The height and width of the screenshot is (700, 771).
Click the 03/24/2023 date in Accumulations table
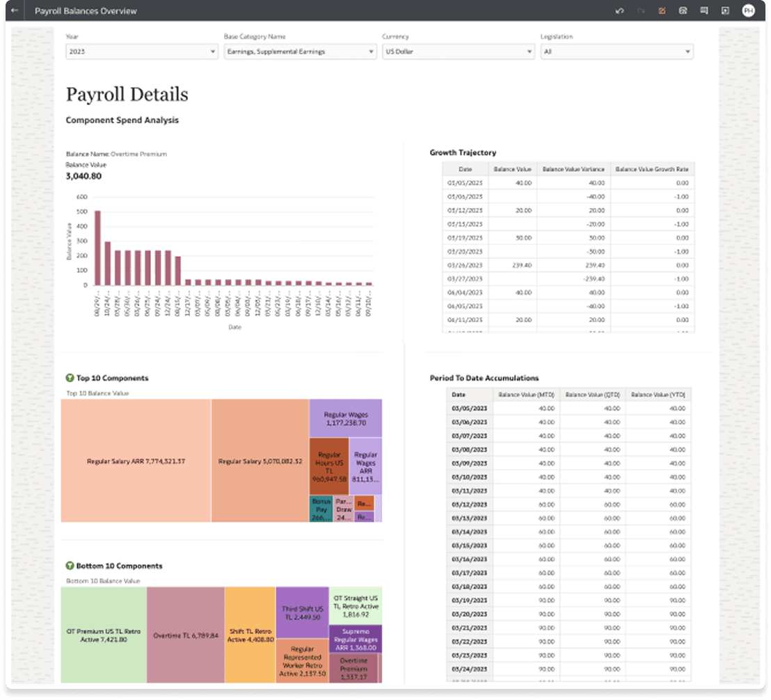469,669
